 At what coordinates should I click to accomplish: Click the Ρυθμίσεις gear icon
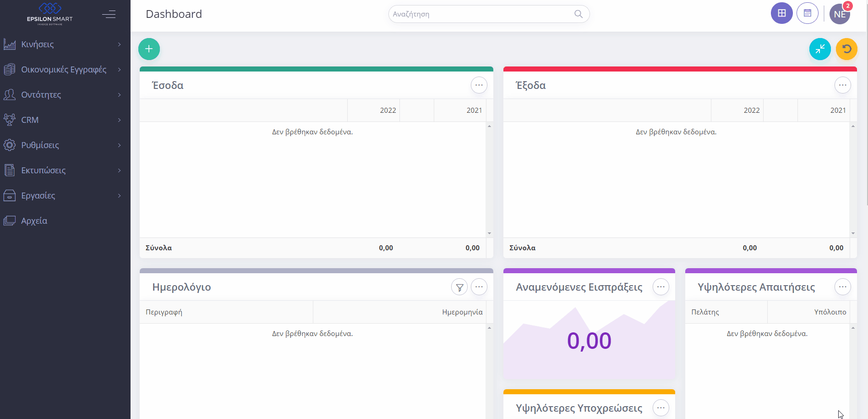[10, 145]
